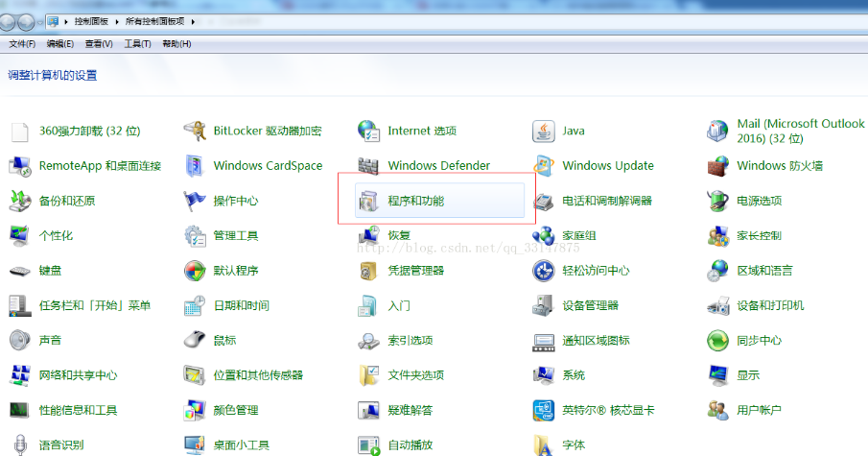Click the BitLocker 驱动器加密 key icon
868x456 pixels.
tap(195, 132)
